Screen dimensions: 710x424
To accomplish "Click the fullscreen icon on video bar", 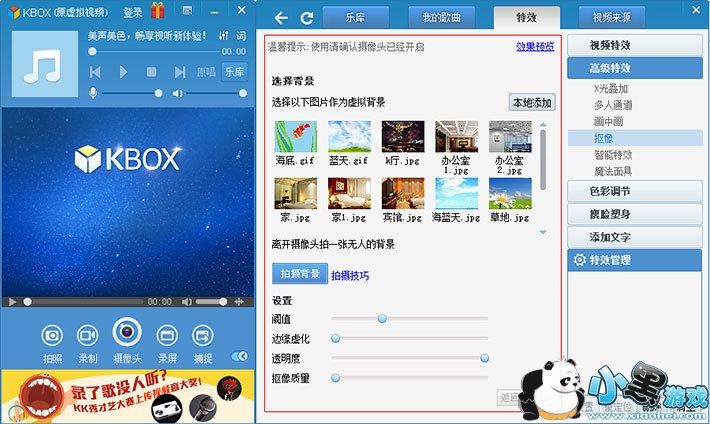I will tap(239, 302).
